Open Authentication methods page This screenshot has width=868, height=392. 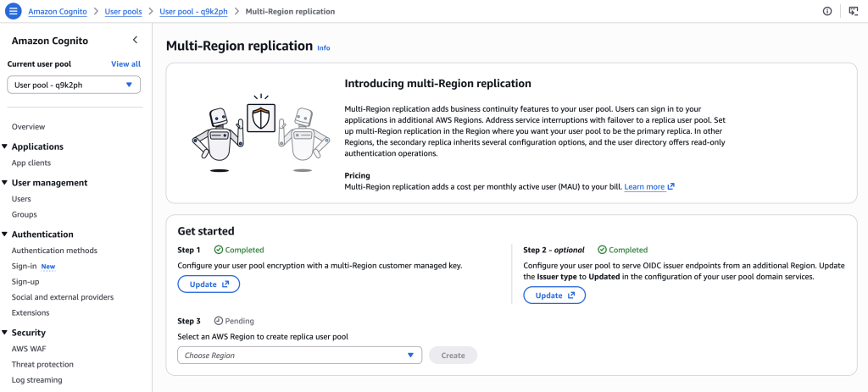coord(54,251)
